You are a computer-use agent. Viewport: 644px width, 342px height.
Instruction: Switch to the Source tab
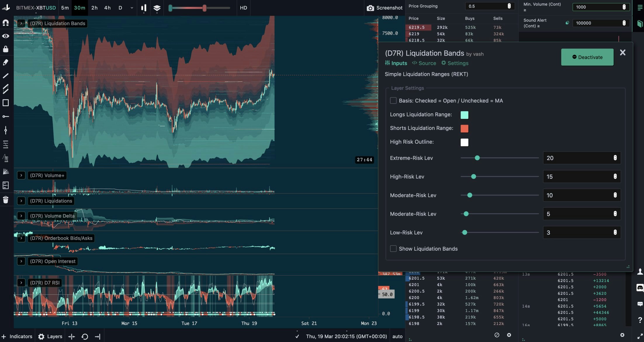[424, 63]
